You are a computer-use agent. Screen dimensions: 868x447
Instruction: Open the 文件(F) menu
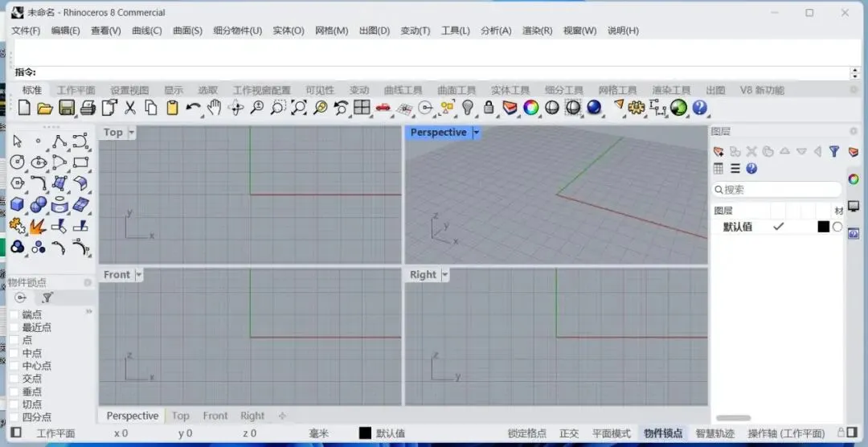point(26,31)
